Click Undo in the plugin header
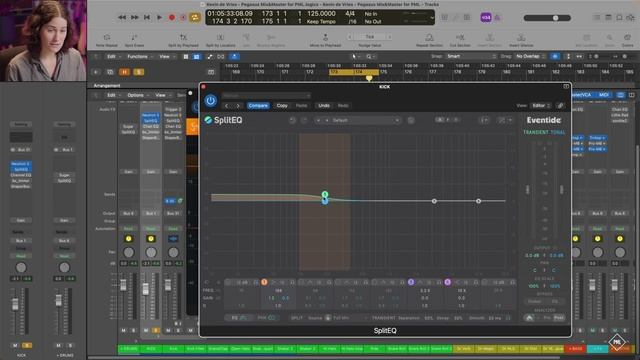 tap(324, 106)
